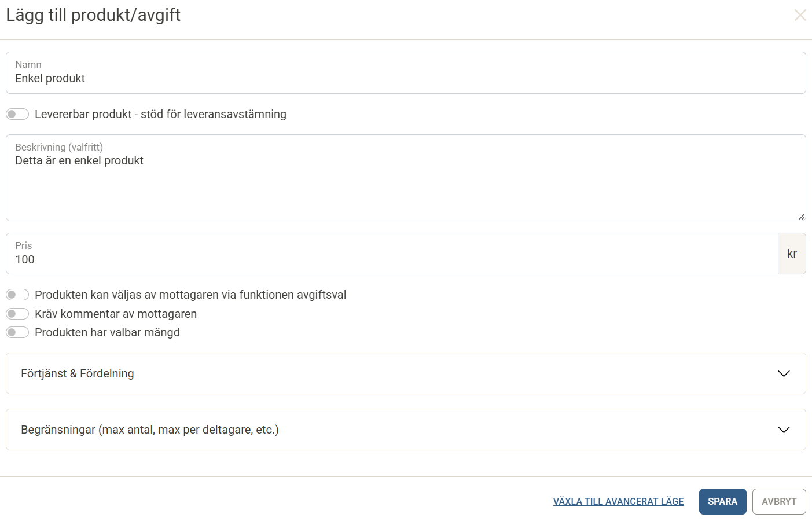Click the Avbryt button
Screen dimensions: 812x521
(x=778, y=501)
